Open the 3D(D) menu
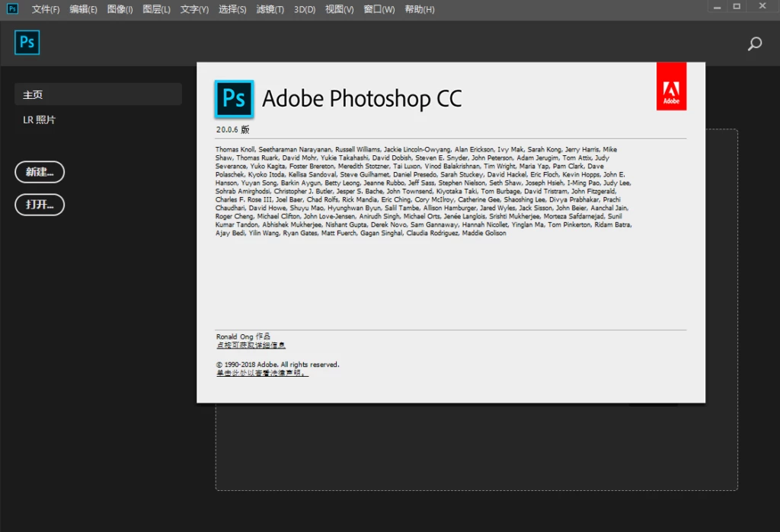 click(x=305, y=9)
